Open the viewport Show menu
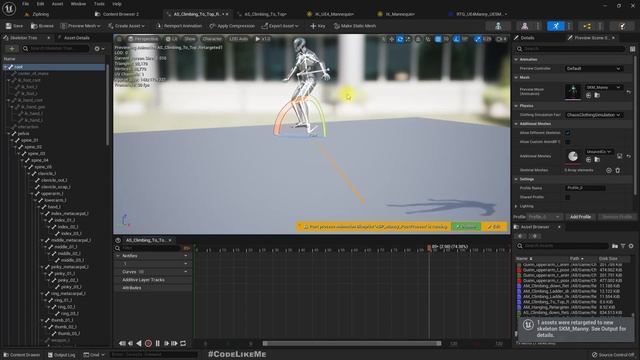 190,39
